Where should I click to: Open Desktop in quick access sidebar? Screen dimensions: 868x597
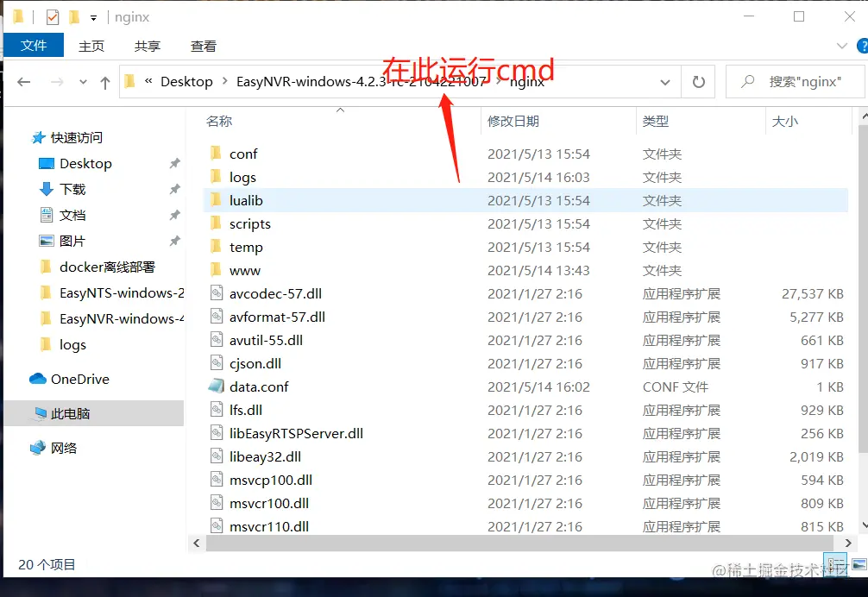tap(85, 163)
